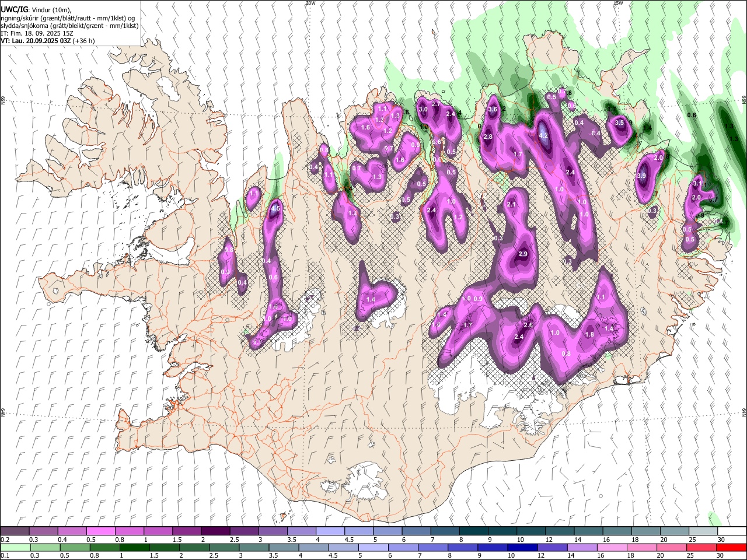Screen dimensions: 747x560
Task: Pick the top legend swatch between 4 and 4.5
Action: (x=329, y=531)
